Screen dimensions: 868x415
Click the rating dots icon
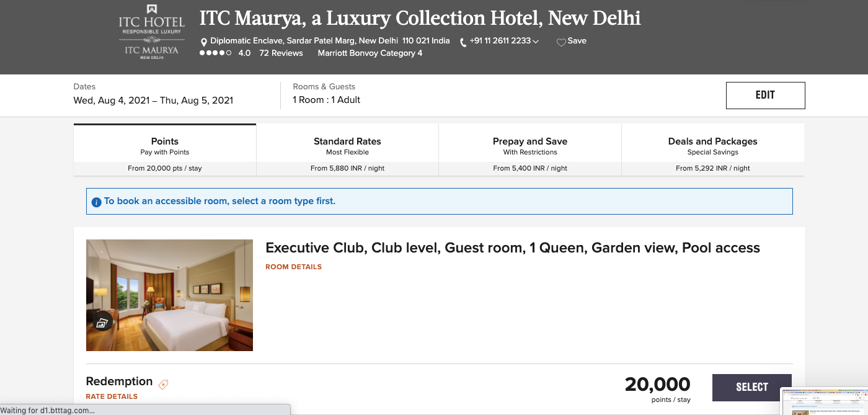point(215,53)
